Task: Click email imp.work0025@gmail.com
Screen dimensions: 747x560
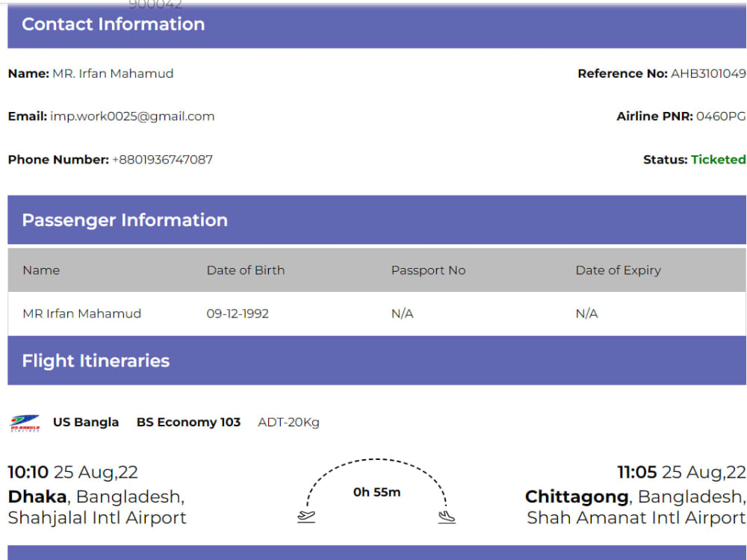Action: pos(132,116)
